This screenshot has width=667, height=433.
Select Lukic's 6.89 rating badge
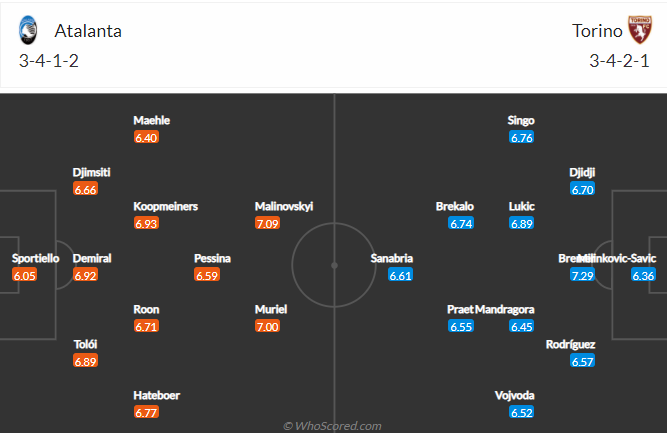[522, 223]
